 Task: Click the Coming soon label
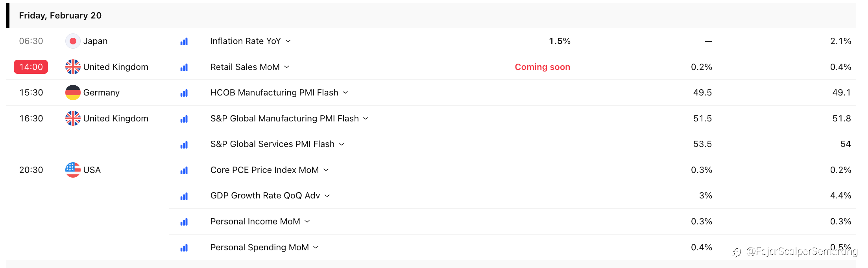[x=542, y=67]
